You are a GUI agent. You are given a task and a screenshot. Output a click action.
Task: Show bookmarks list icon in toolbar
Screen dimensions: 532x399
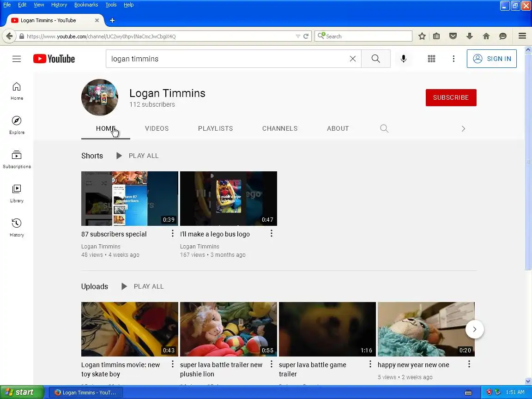point(437,36)
